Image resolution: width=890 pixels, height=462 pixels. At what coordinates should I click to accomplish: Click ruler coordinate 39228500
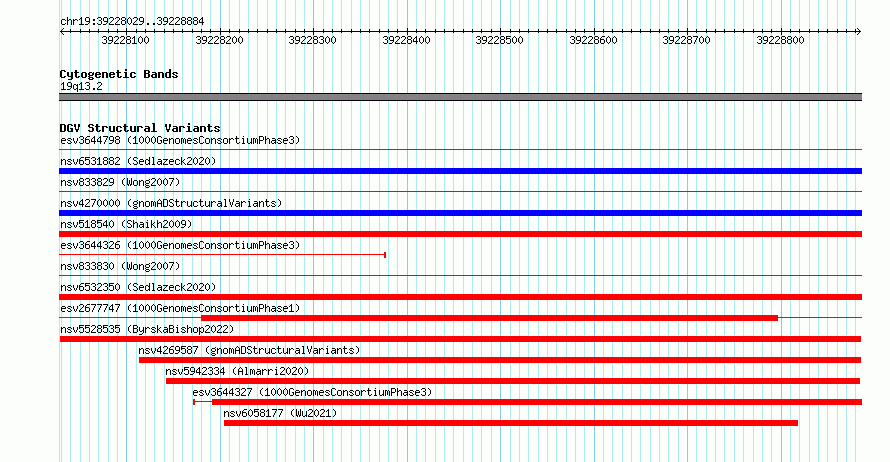coord(499,40)
